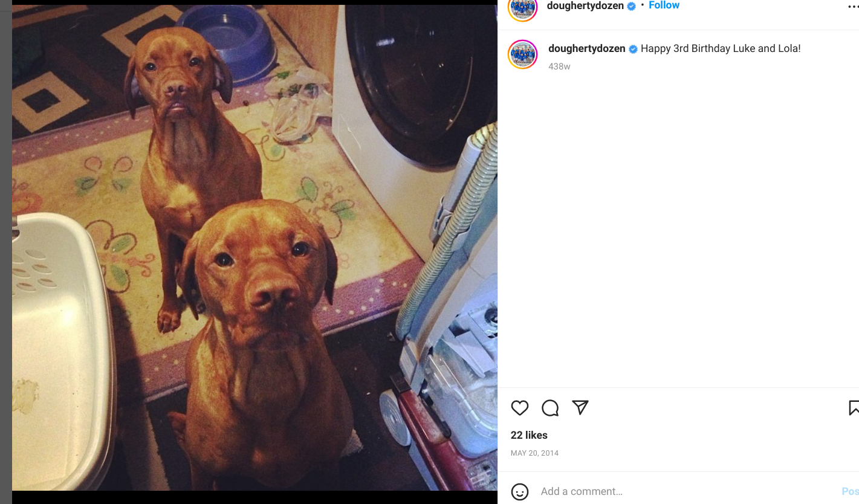This screenshot has width=859, height=504.
Task: Click the profile avatar in the post header
Action: [523, 7]
